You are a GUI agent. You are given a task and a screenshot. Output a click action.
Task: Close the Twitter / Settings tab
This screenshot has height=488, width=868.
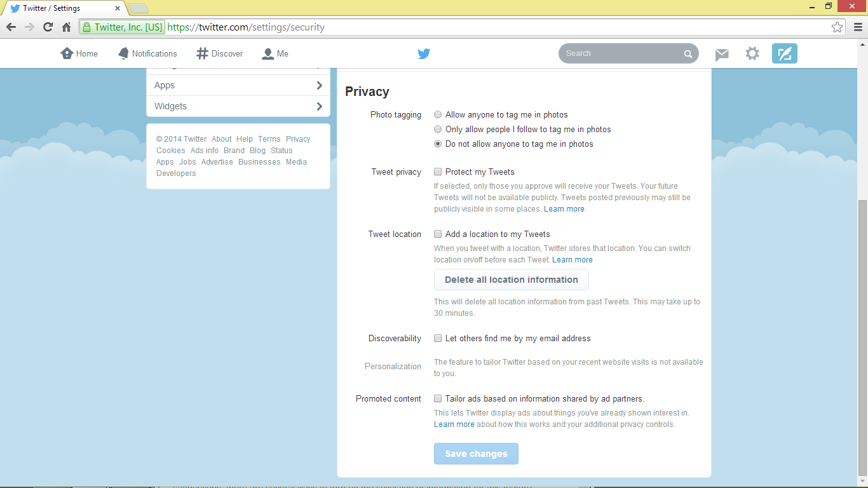click(118, 8)
